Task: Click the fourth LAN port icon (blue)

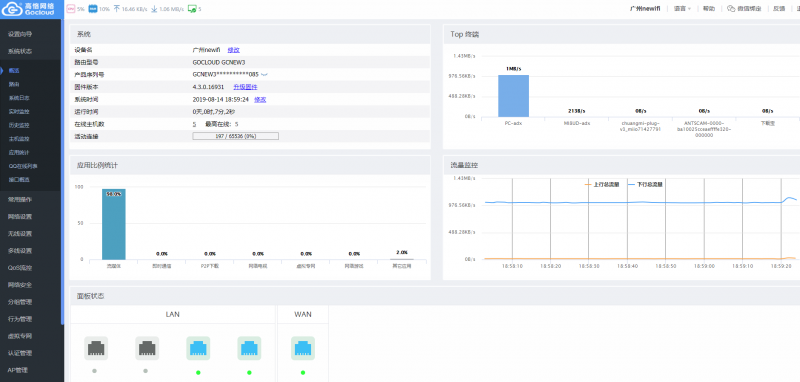Action: [249, 348]
